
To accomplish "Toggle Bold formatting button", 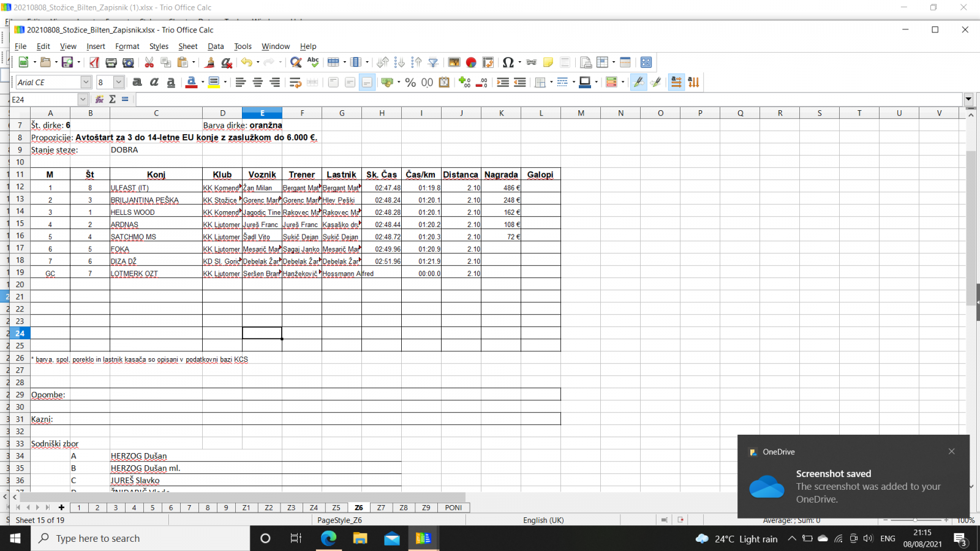I will 137,82.
